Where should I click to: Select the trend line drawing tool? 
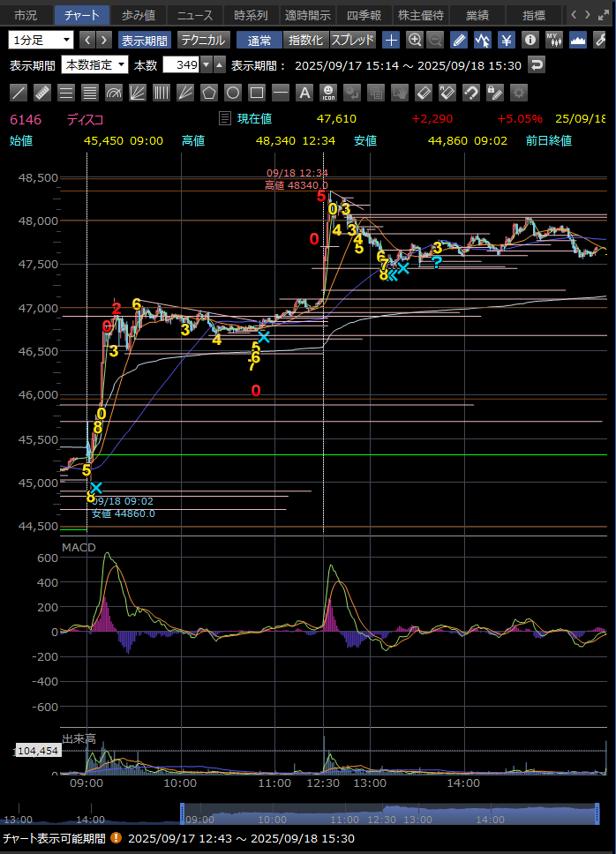[x=19, y=93]
